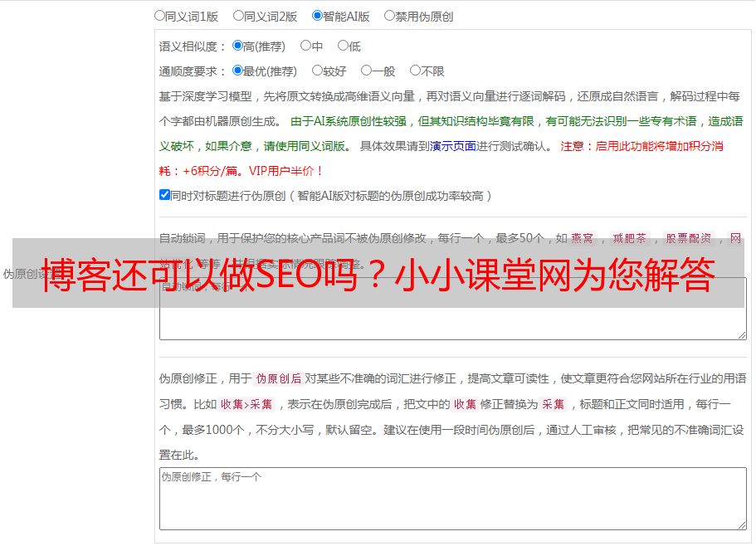The image size is (756, 546).
Task: Set 语义相似度 to 高(推荐)
Action: [237, 46]
